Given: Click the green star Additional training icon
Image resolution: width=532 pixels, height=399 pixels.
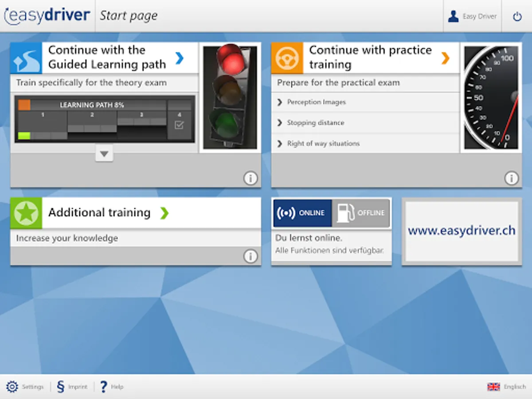Looking at the screenshot, I should coord(26,213).
